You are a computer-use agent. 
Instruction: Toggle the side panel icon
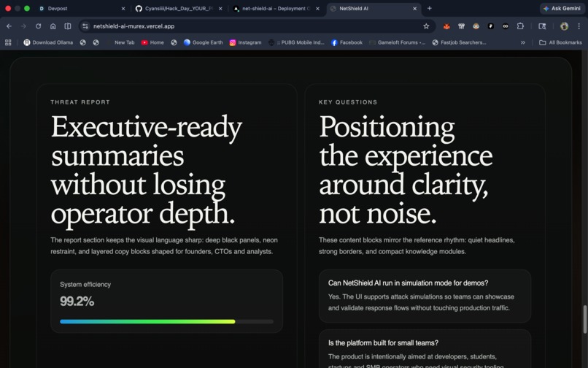pyautogui.click(x=68, y=26)
